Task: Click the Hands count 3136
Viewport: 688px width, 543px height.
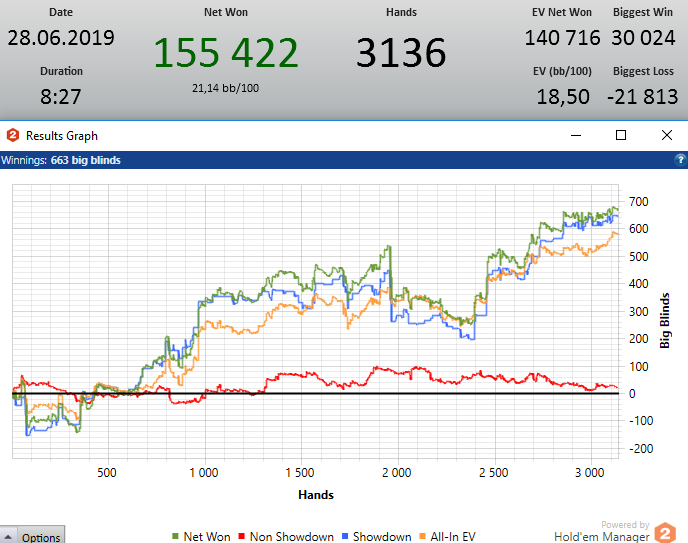Action: click(401, 53)
